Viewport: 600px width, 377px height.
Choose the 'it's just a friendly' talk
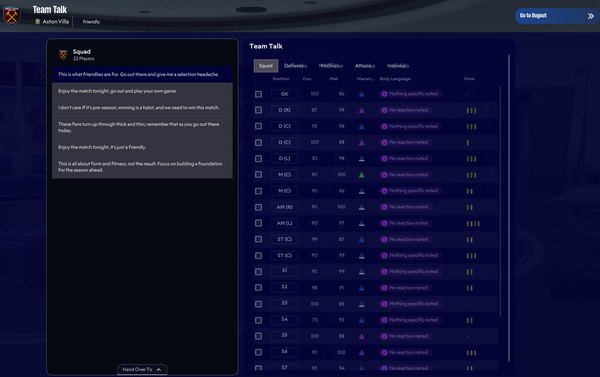[142, 147]
